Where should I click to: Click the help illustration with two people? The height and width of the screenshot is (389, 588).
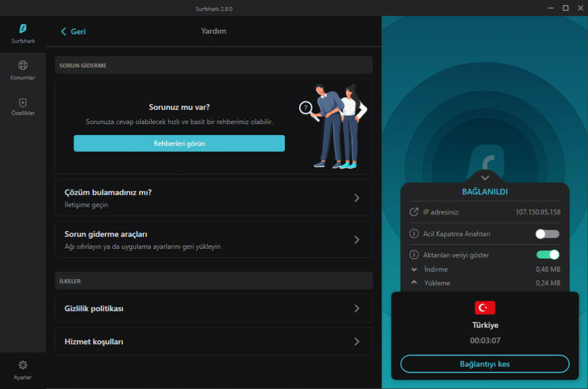[334, 126]
